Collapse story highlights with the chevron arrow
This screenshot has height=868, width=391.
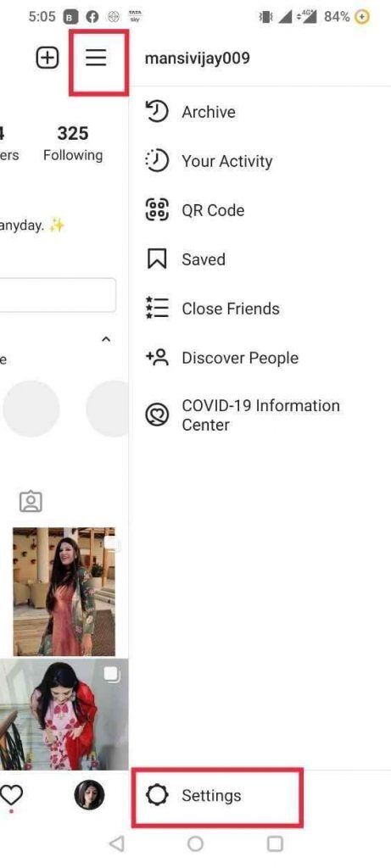tap(106, 339)
